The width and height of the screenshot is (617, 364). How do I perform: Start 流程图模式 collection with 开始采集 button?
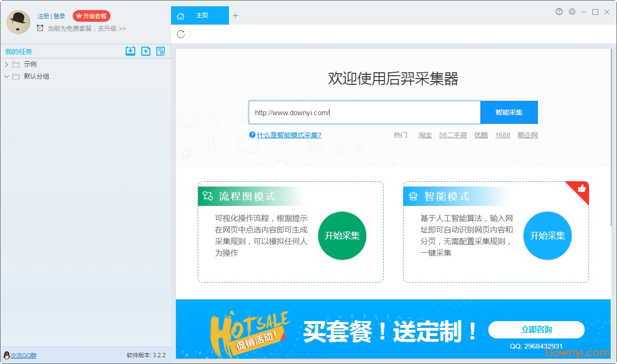point(342,236)
